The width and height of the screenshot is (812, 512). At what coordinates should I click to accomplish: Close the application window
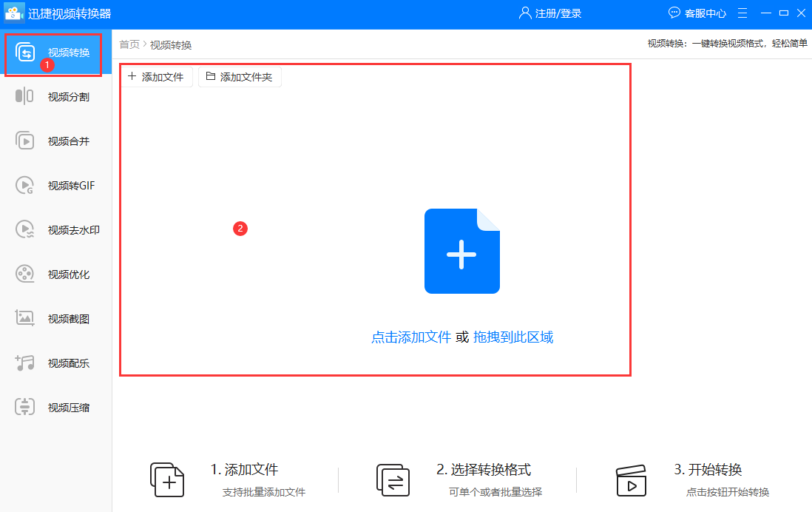click(801, 13)
